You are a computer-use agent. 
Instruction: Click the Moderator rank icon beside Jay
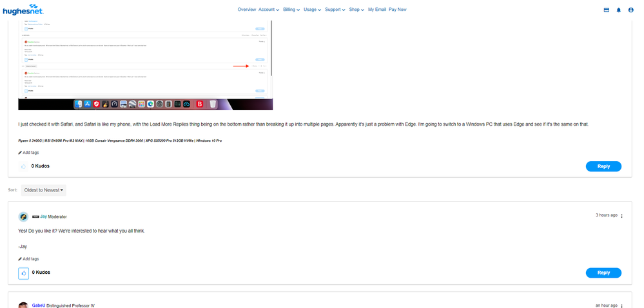[x=35, y=217]
